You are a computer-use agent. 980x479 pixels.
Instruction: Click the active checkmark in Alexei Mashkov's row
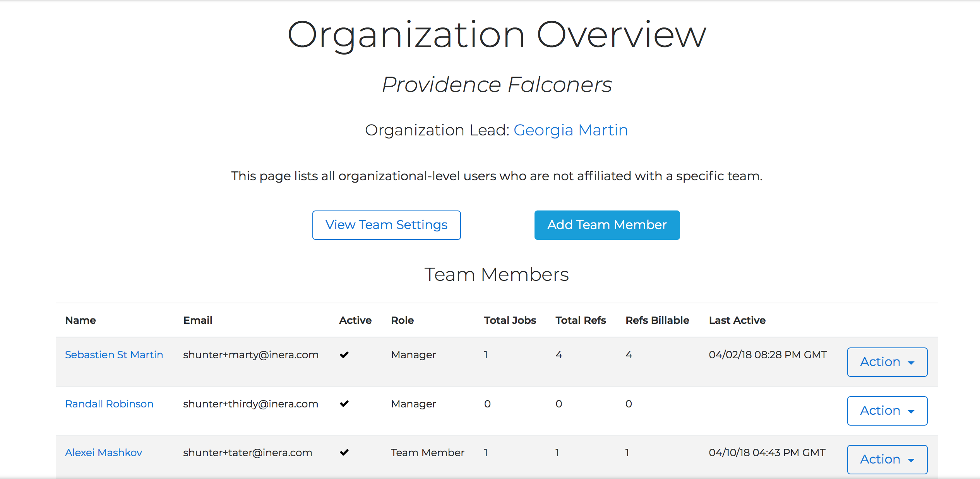(344, 452)
